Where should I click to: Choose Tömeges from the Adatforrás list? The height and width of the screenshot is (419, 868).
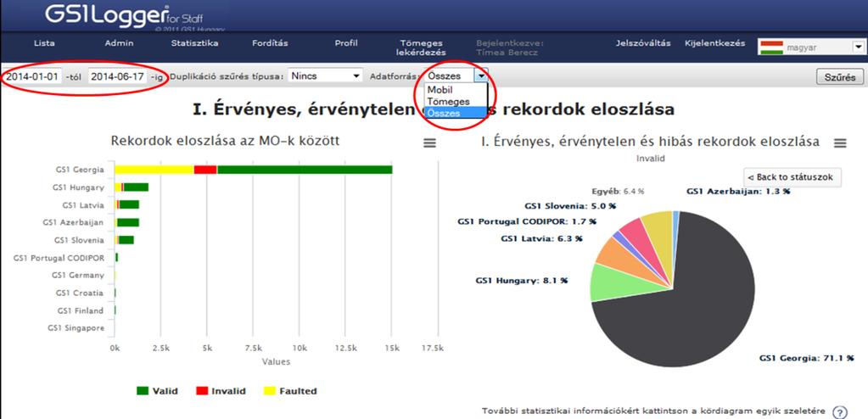(456, 101)
